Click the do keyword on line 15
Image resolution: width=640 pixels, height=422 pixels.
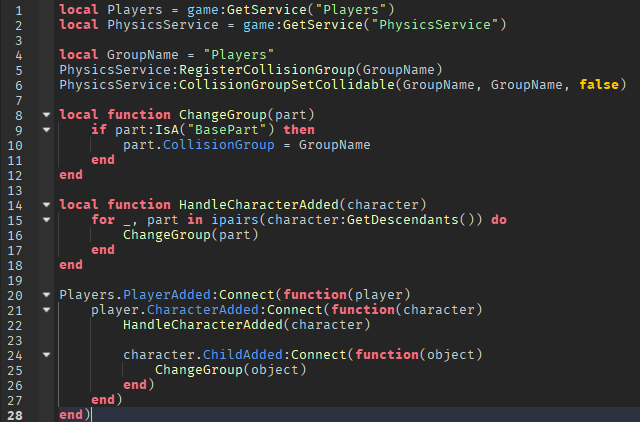tap(499, 220)
